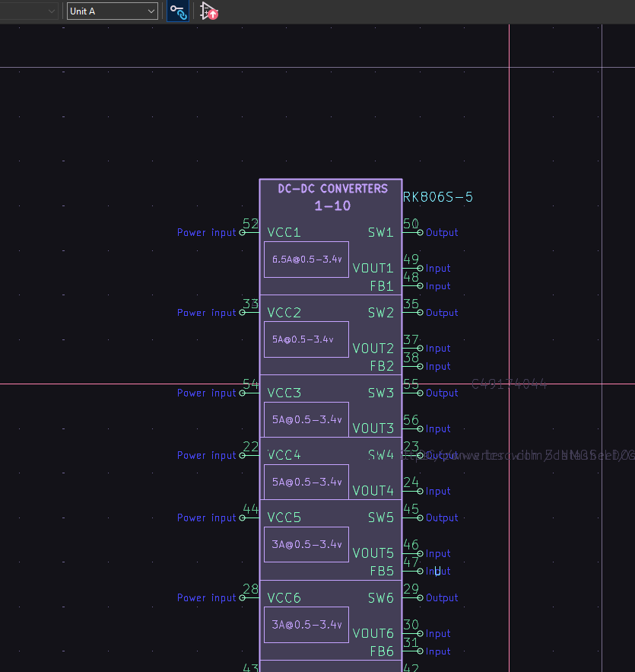
Task: Select pin number 49 on VOUT1
Action: [411, 260]
